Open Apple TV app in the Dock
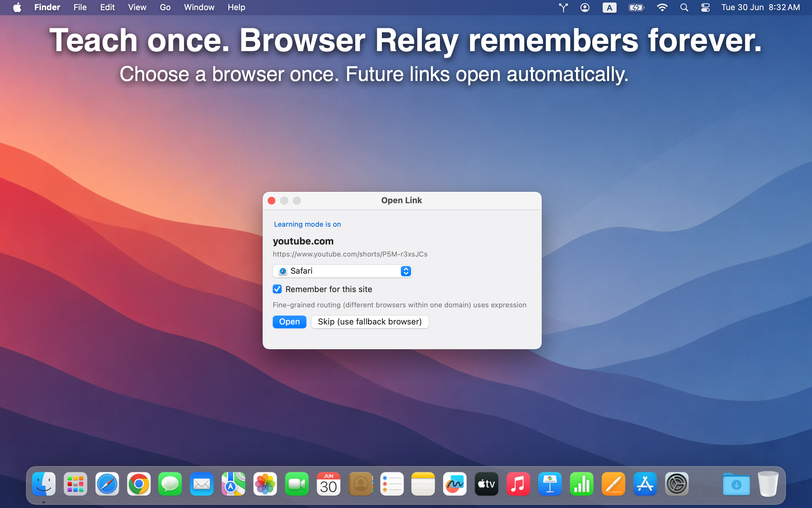The image size is (812, 508). 487,484
